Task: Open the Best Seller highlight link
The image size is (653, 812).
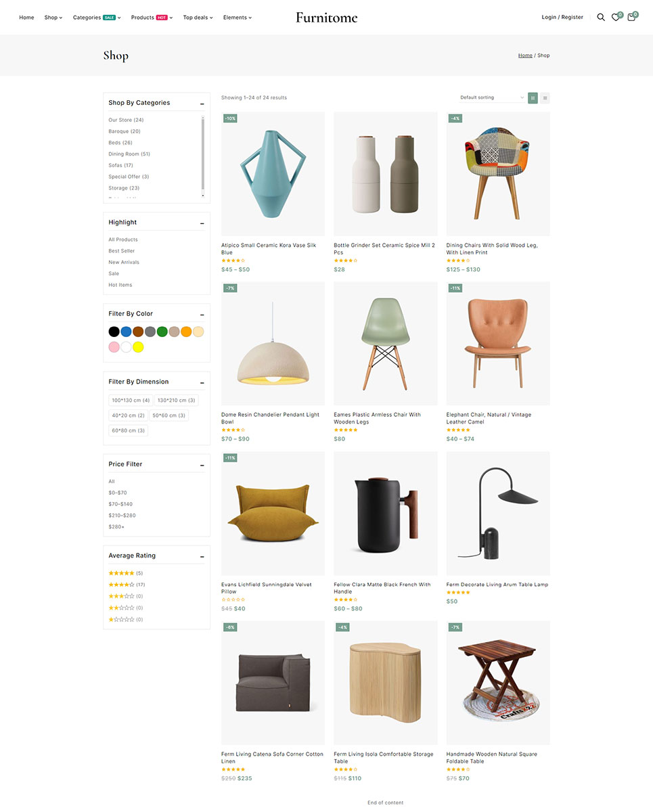Action: (x=122, y=251)
